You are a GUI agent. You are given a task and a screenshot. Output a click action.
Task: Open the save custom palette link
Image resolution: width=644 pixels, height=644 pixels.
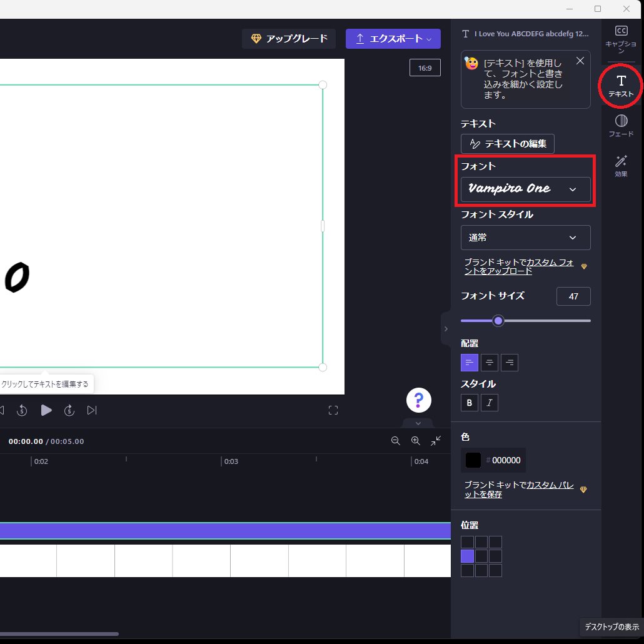pyautogui.click(x=519, y=490)
